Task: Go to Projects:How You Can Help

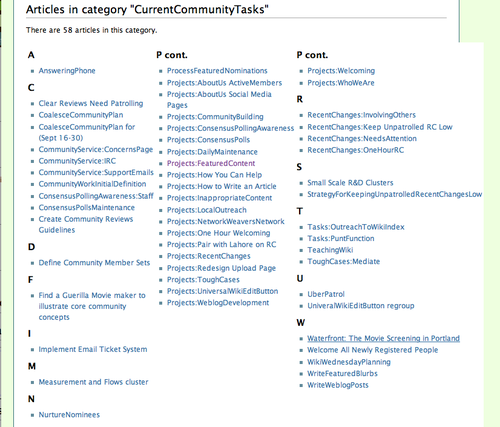Action: (214, 175)
